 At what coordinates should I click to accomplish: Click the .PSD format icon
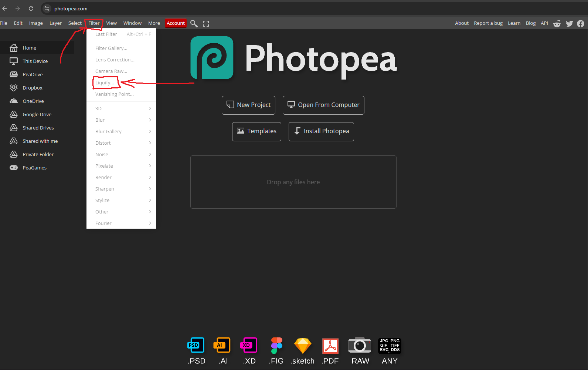coord(196,345)
